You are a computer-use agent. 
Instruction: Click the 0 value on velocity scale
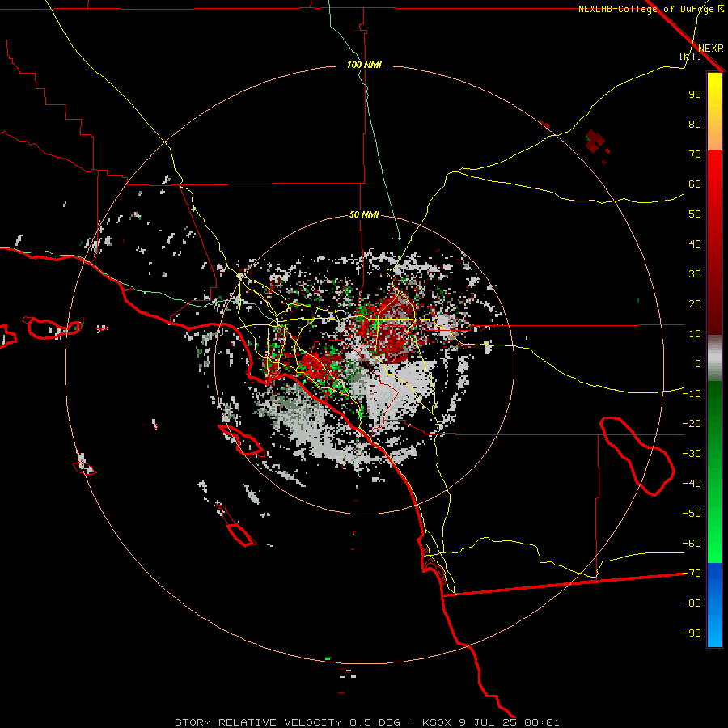point(698,364)
